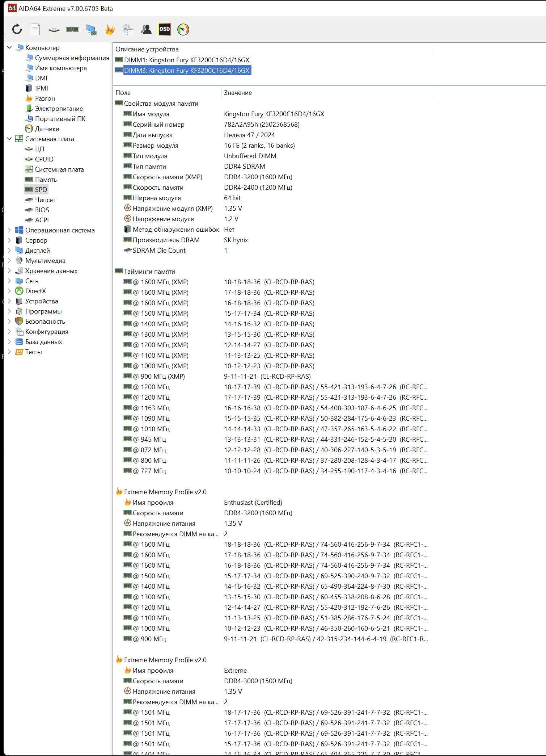Select DIMM3 Kingston Fury device entry
Viewport: 546px width, 756px height.
[x=187, y=70]
